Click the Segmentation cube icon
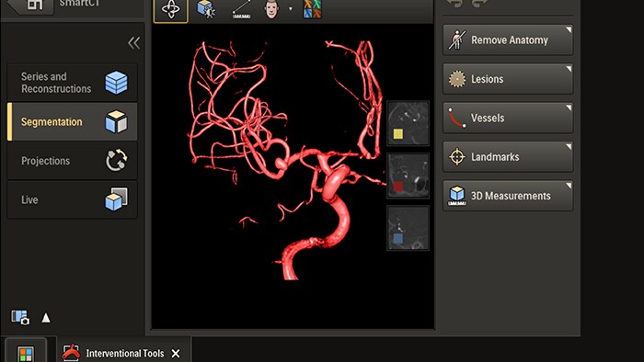 click(116, 121)
